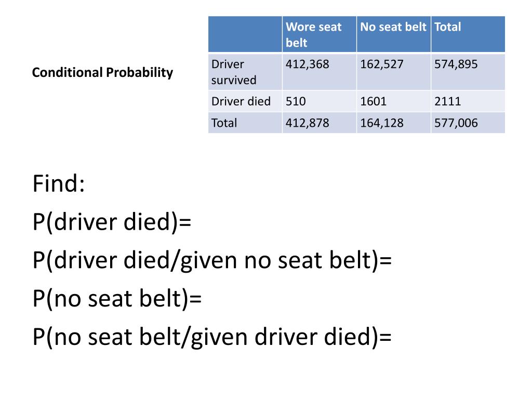Image resolution: width=532 pixels, height=399 pixels.
Task: Click P(no seat belt/given driver died)= line
Action: 212,337
